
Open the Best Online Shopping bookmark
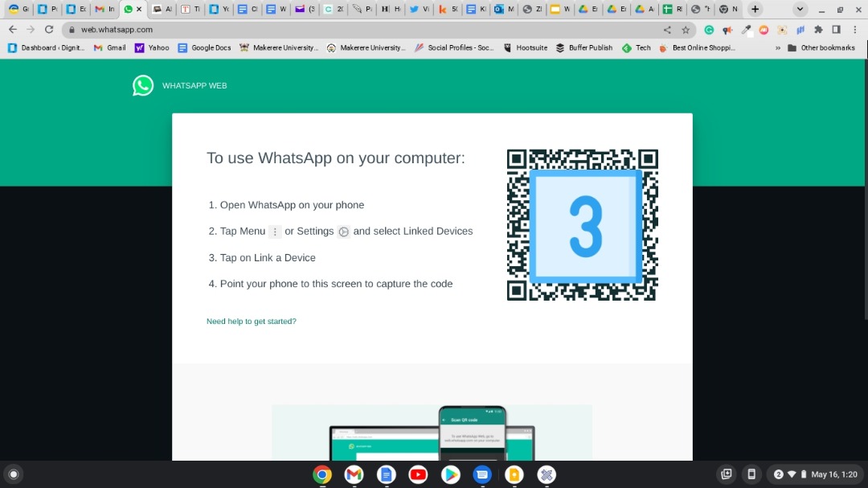pos(697,47)
